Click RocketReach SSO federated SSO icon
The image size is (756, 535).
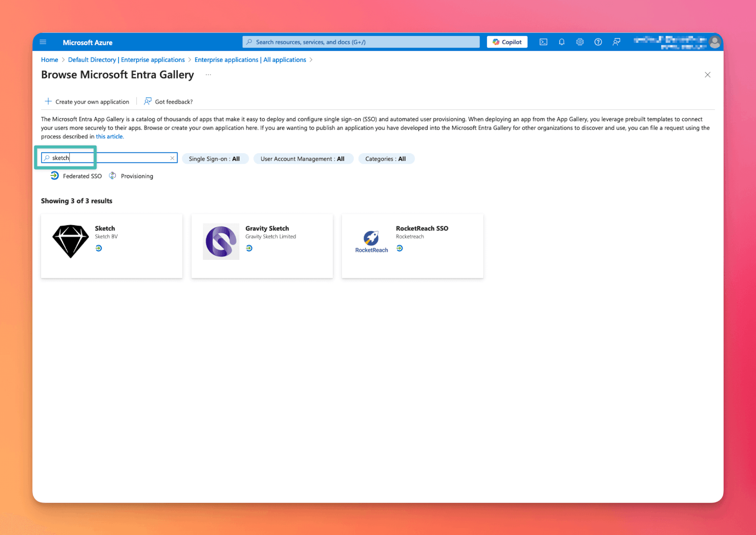[400, 248]
